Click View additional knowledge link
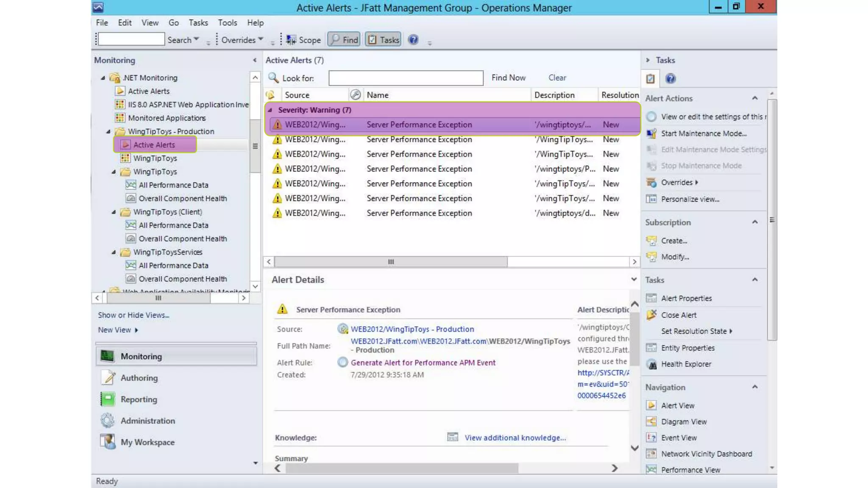The image size is (868, 488). coord(515,438)
